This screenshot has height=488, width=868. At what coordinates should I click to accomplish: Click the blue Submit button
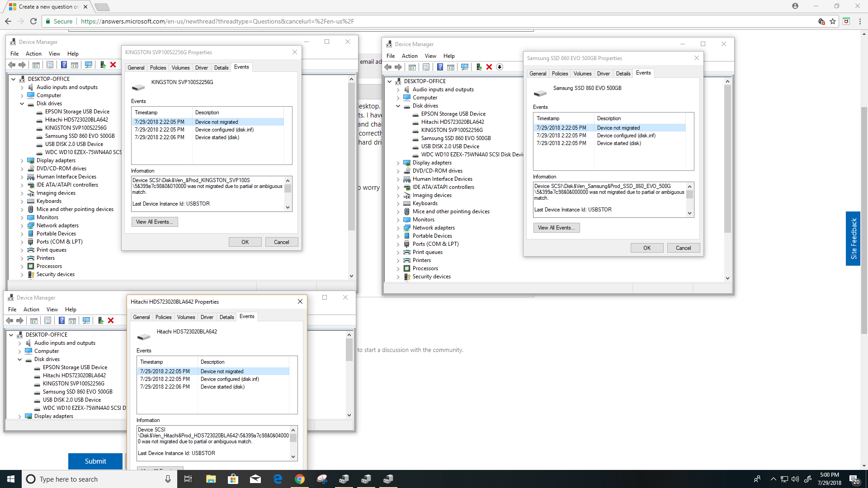pyautogui.click(x=95, y=461)
